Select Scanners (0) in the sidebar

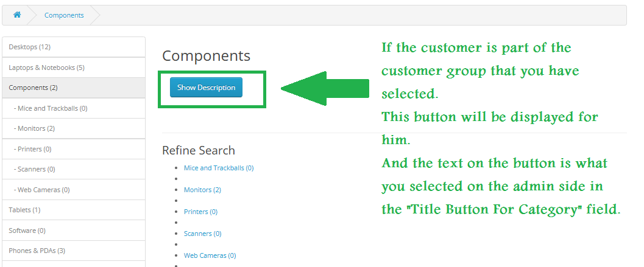click(x=34, y=169)
